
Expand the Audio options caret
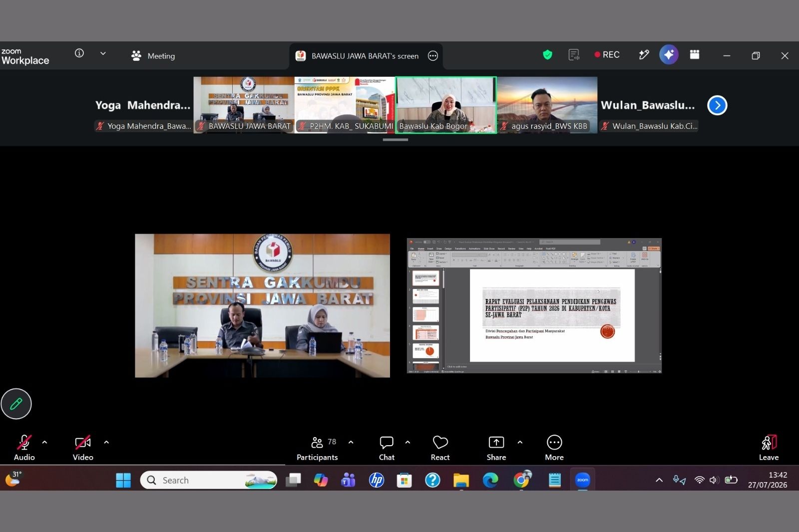tap(44, 442)
